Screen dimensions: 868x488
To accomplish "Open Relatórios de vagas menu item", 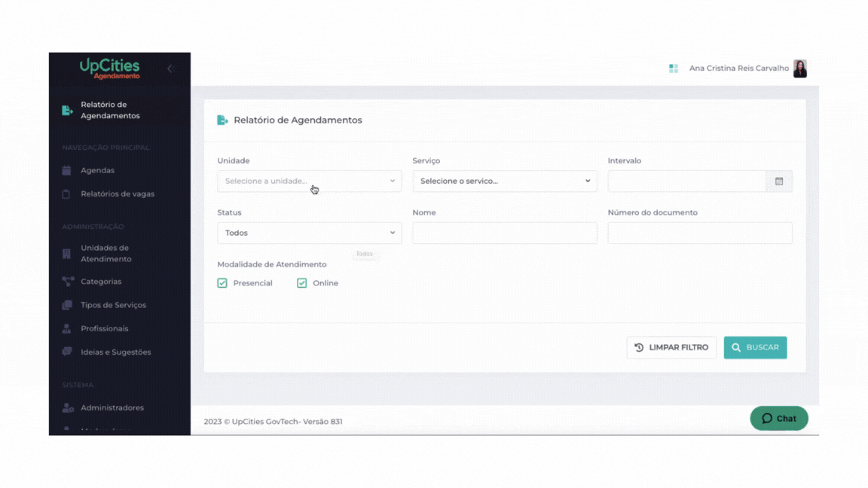I will (118, 194).
